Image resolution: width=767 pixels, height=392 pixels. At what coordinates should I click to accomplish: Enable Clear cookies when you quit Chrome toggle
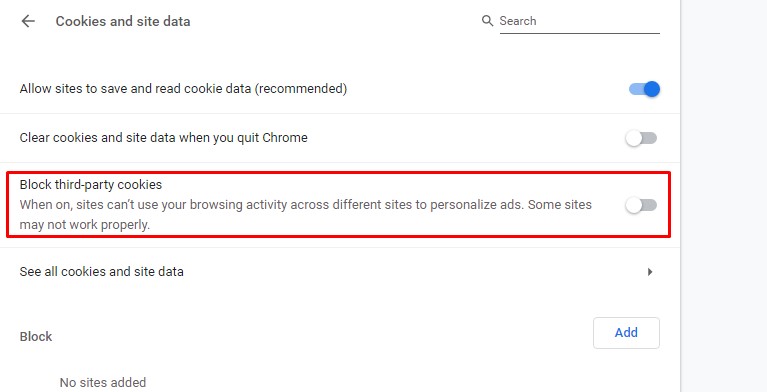pos(641,138)
